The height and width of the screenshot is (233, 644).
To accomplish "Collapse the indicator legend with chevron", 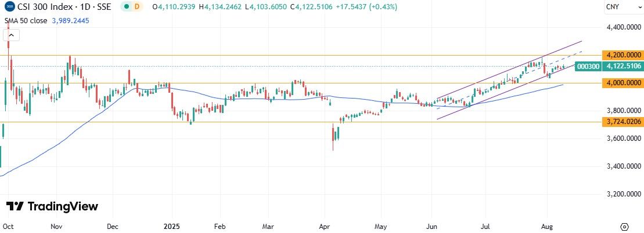I will [12, 35].
